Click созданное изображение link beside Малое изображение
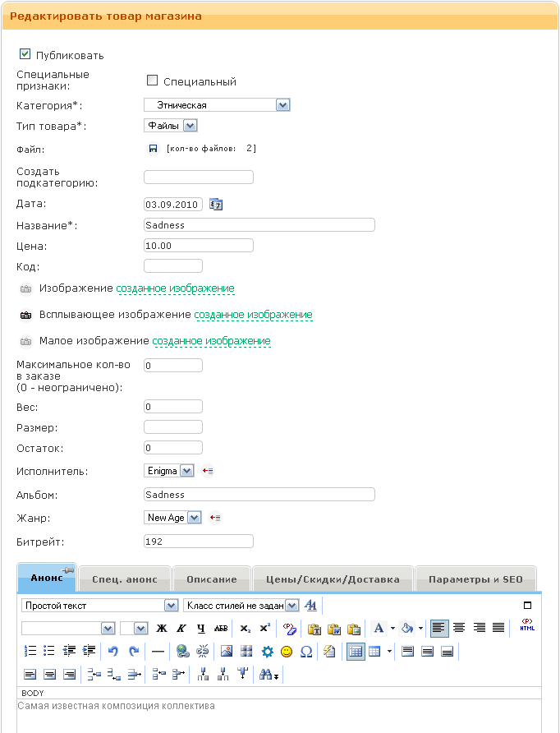The height and width of the screenshot is (733, 560). coord(211,341)
